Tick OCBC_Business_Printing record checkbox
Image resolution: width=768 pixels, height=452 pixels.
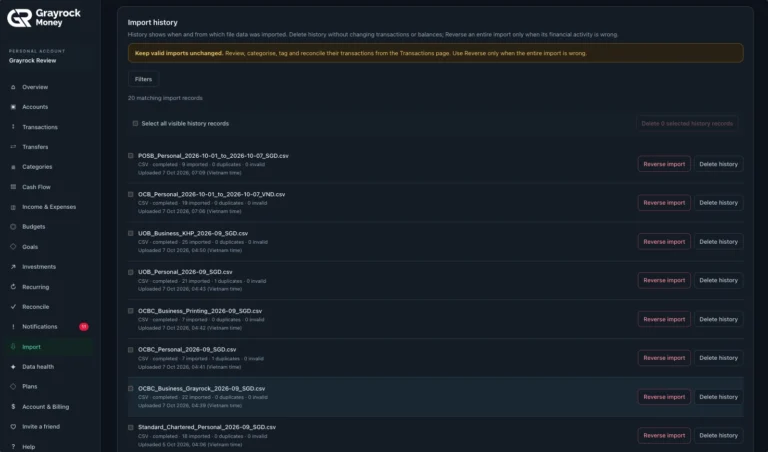(x=131, y=311)
